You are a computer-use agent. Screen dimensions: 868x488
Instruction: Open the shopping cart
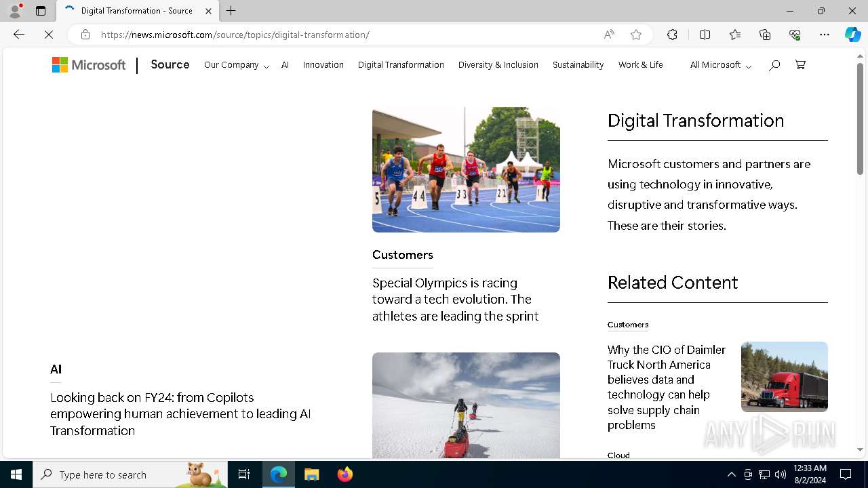coord(800,65)
